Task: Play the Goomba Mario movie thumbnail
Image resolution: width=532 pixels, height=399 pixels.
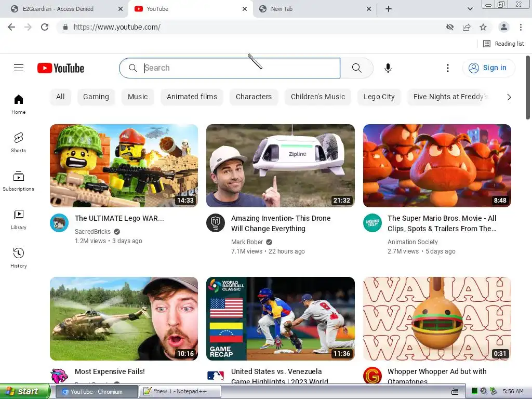Action: click(437, 166)
